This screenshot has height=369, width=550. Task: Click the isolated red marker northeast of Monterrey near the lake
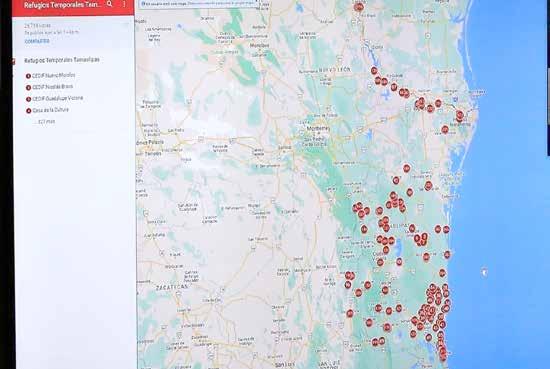(374, 71)
